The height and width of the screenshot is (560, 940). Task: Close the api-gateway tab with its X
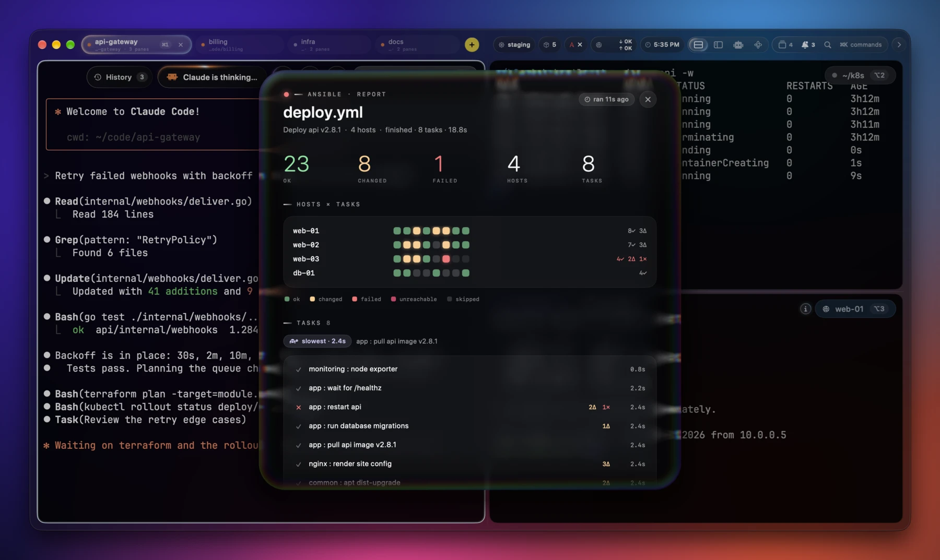pos(181,45)
